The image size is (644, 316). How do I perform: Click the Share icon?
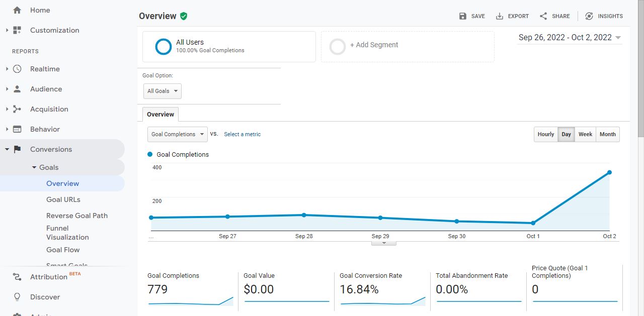pyautogui.click(x=543, y=16)
